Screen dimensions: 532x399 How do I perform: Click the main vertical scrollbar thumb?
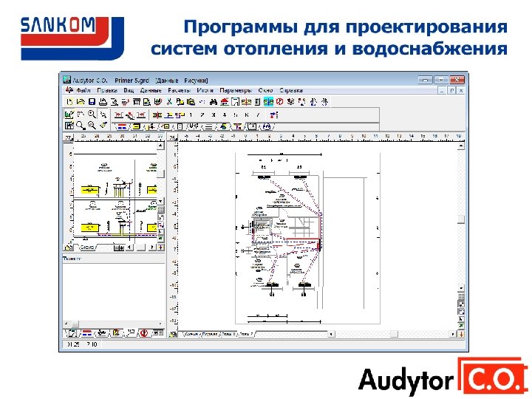[461, 219]
